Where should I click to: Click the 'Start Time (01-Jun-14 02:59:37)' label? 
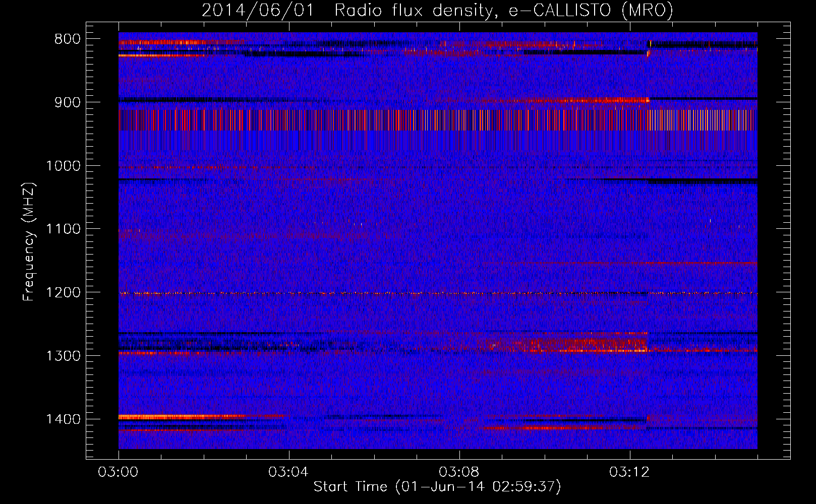[437, 487]
